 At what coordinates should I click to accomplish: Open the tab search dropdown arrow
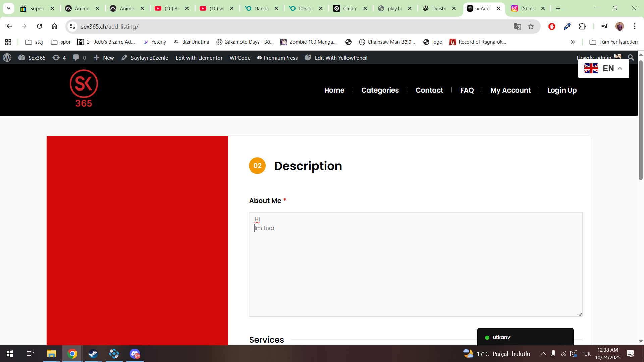click(x=9, y=8)
